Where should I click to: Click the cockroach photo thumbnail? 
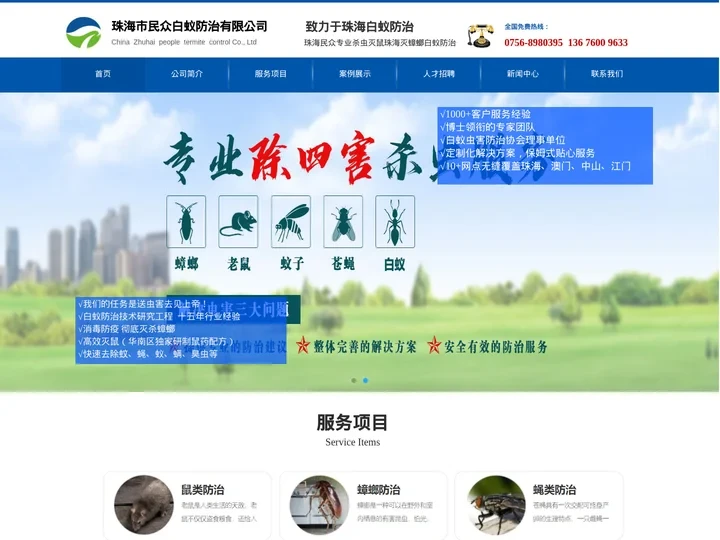320,506
